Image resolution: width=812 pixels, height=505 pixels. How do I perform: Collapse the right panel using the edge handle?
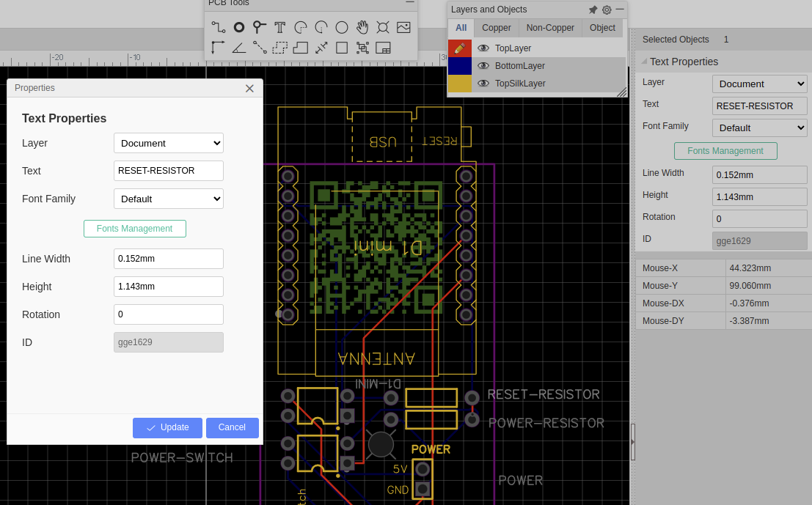632,442
